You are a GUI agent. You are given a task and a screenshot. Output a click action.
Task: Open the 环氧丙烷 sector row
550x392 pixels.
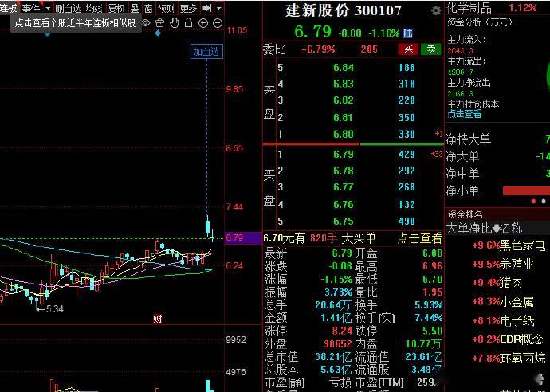[x=509, y=358]
